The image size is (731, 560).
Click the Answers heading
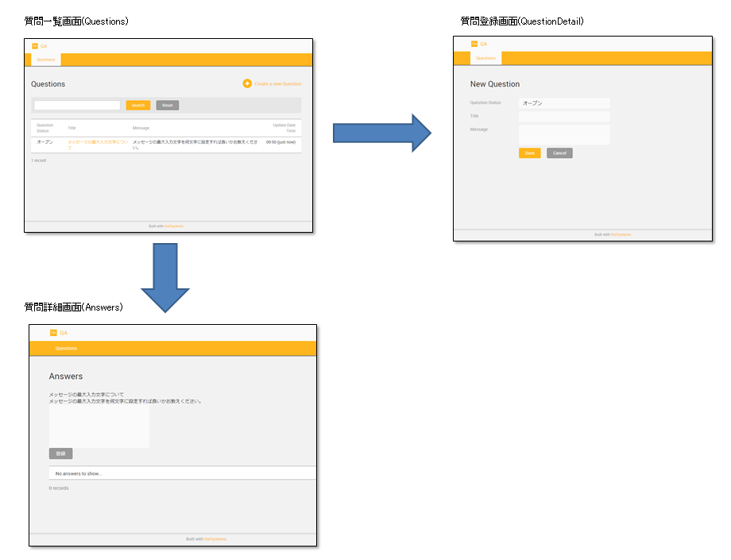point(66,377)
